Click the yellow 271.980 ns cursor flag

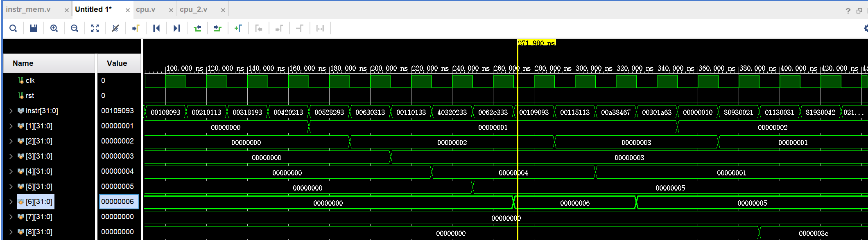coord(536,43)
